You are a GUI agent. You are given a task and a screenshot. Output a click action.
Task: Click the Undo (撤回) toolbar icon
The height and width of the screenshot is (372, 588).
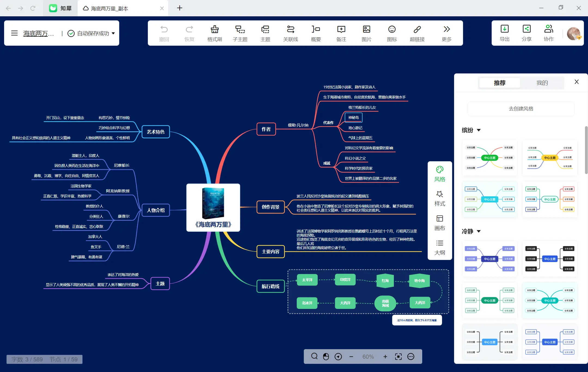click(164, 33)
